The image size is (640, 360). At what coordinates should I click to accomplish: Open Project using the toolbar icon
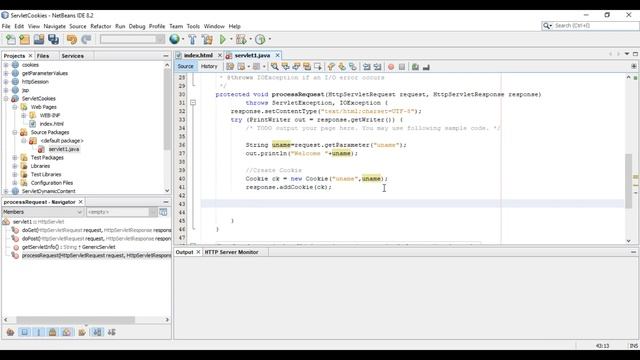(39, 39)
